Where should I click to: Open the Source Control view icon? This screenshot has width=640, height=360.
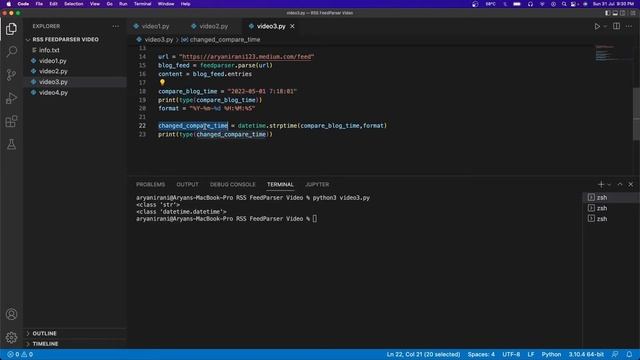[11, 75]
